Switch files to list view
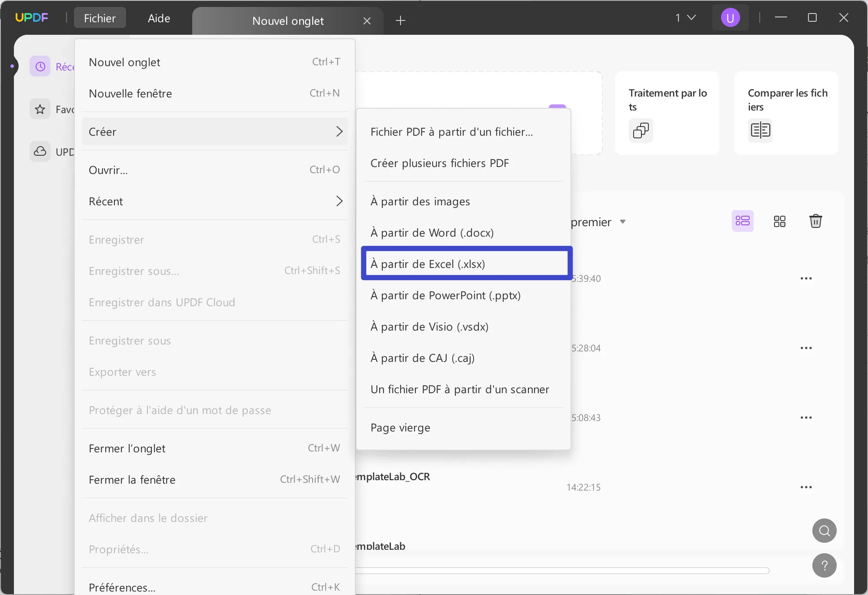This screenshot has width=868, height=595. 743,221
